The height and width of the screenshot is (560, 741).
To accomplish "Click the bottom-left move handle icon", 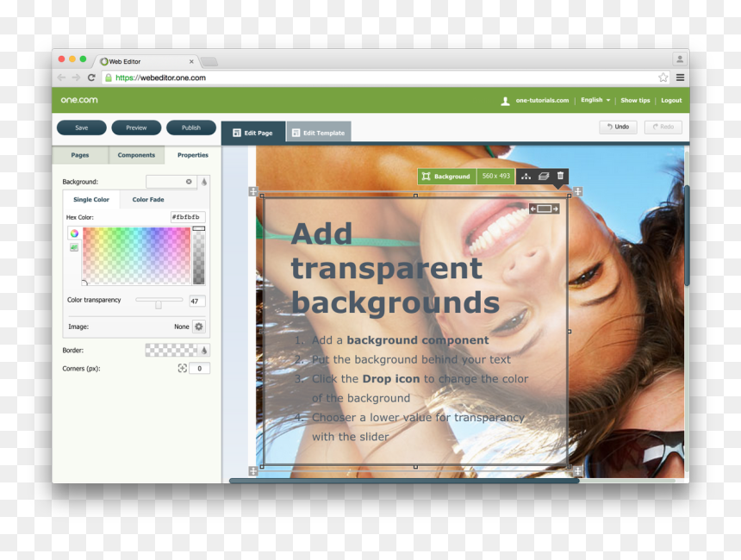I will pos(253,471).
